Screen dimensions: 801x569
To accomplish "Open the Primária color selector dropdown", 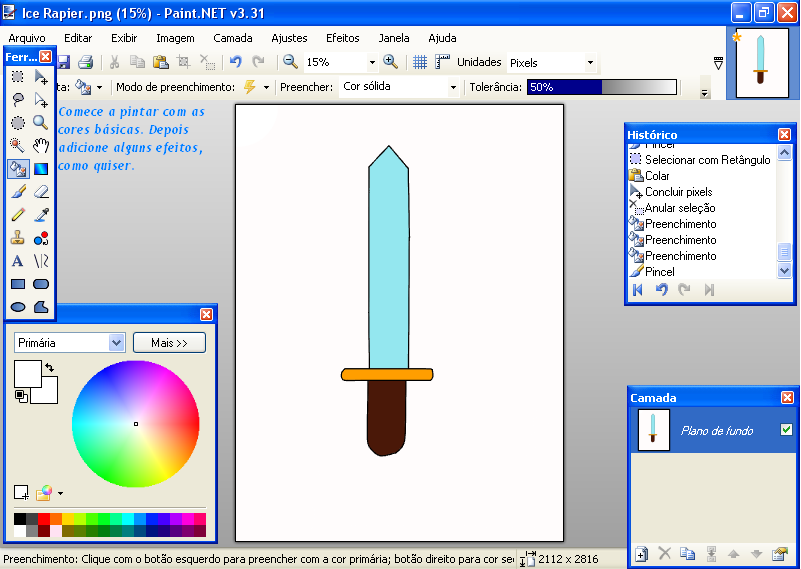I will tap(116, 343).
